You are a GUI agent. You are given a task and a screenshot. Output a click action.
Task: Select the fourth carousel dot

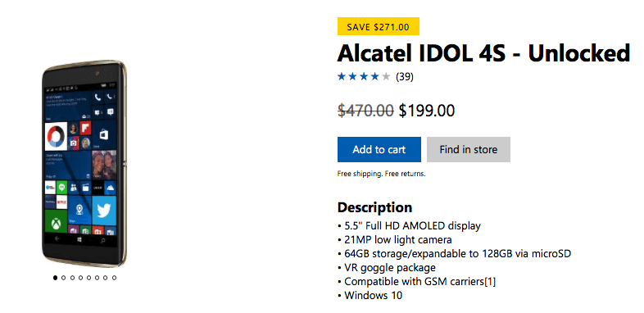pos(80,278)
